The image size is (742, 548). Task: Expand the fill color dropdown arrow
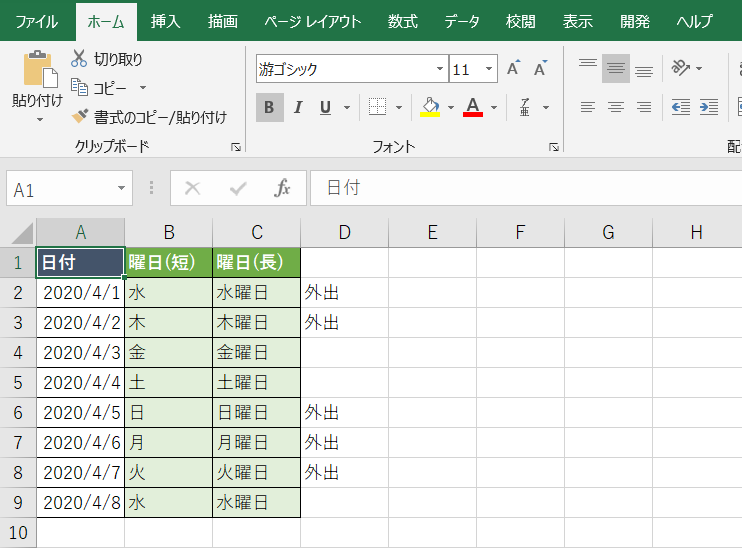(450, 107)
